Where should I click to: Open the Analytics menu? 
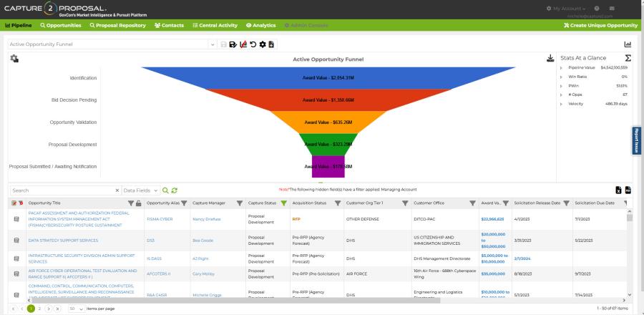(x=260, y=26)
